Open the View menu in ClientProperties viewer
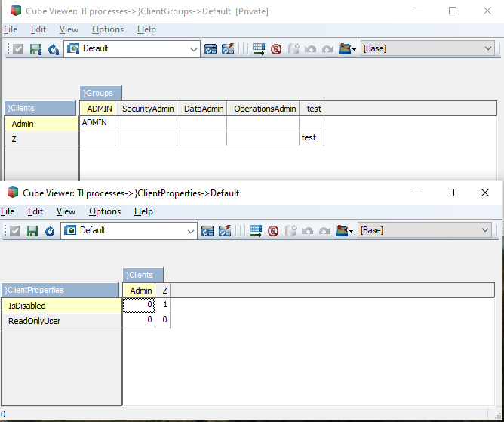The height and width of the screenshot is (422, 504). tap(66, 211)
